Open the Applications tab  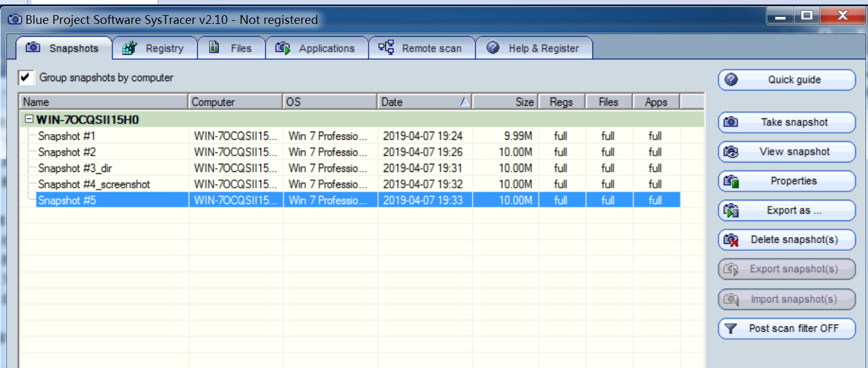click(x=316, y=48)
